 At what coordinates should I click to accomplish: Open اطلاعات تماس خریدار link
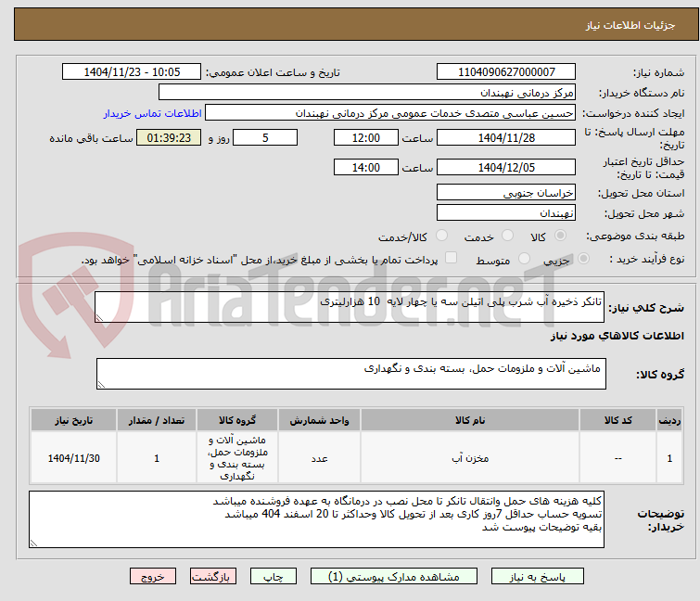pyautogui.click(x=152, y=114)
